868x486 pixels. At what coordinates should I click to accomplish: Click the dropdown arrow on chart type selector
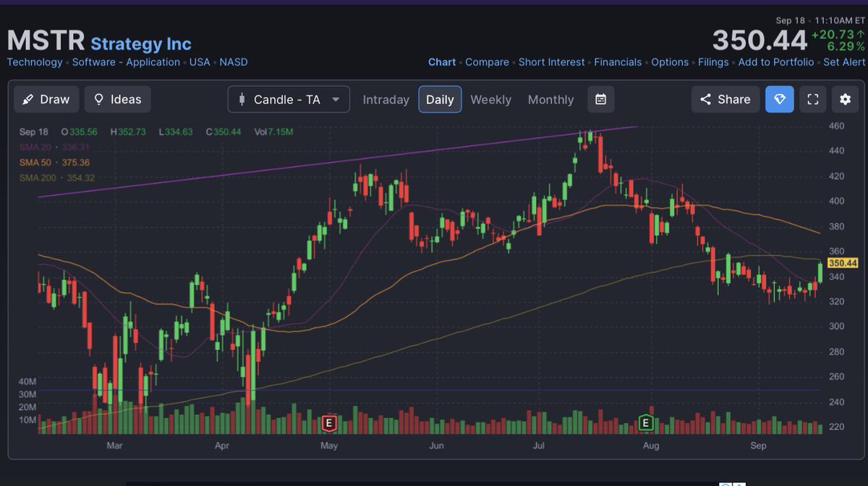[x=336, y=99]
